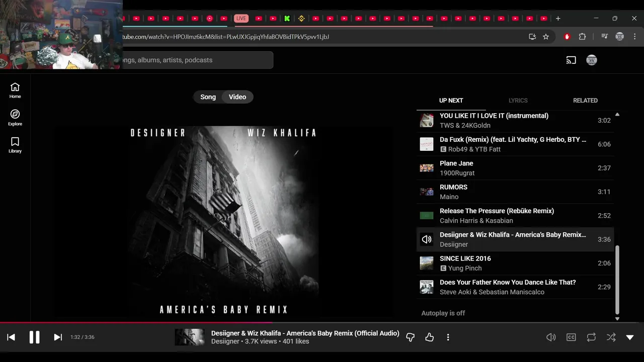Open Explore in sidebar
644x362 pixels.
pos(15,118)
